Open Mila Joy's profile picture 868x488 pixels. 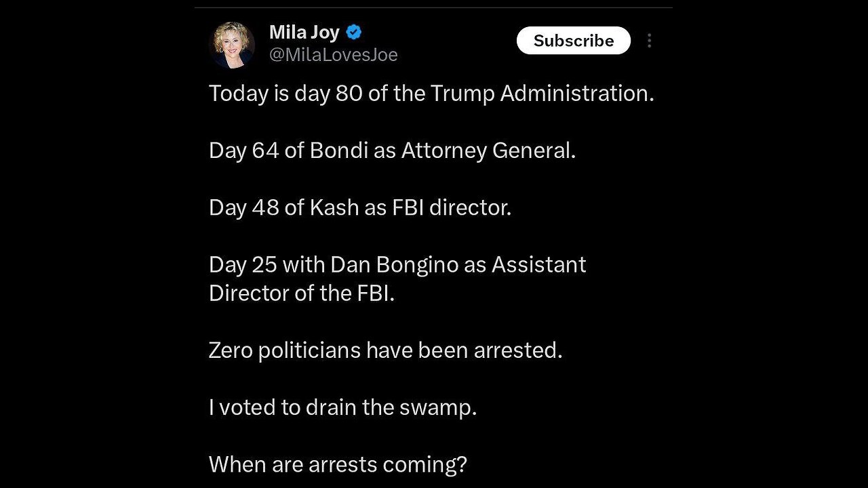click(x=233, y=45)
